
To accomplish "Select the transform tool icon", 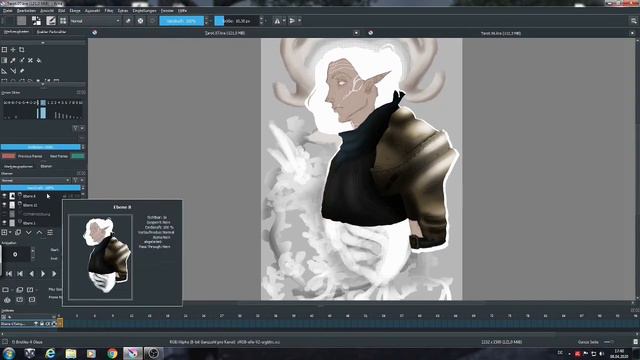I will click(4, 50).
